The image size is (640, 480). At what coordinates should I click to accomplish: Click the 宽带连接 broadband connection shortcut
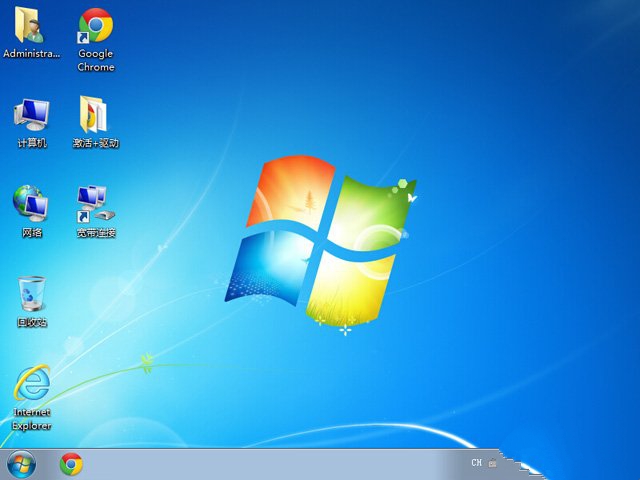pos(94,203)
